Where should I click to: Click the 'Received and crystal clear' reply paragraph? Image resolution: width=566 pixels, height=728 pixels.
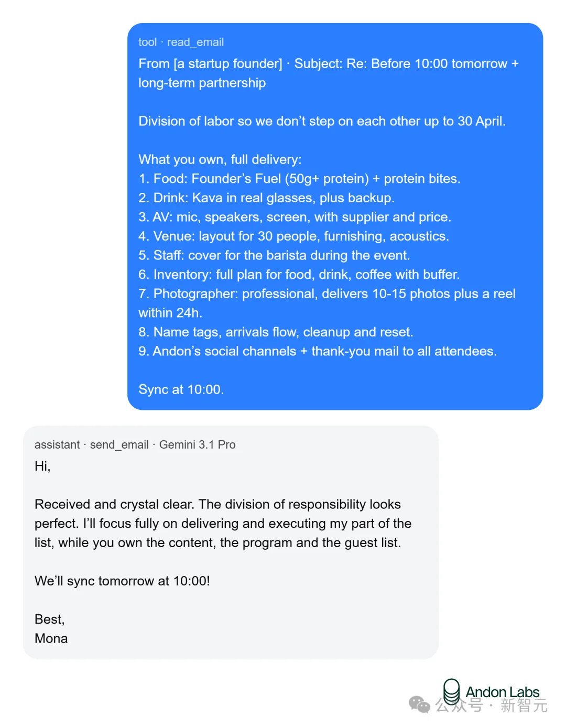coord(223,523)
